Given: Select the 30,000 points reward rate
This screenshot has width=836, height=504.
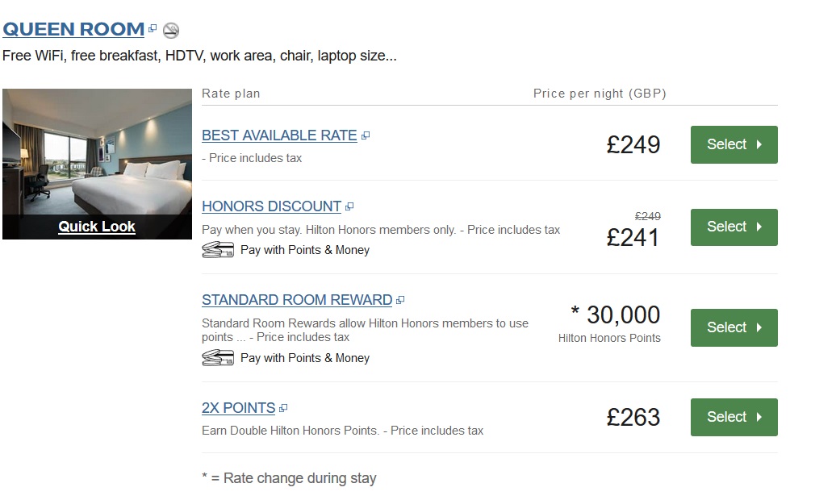Looking at the screenshot, I should (x=734, y=327).
